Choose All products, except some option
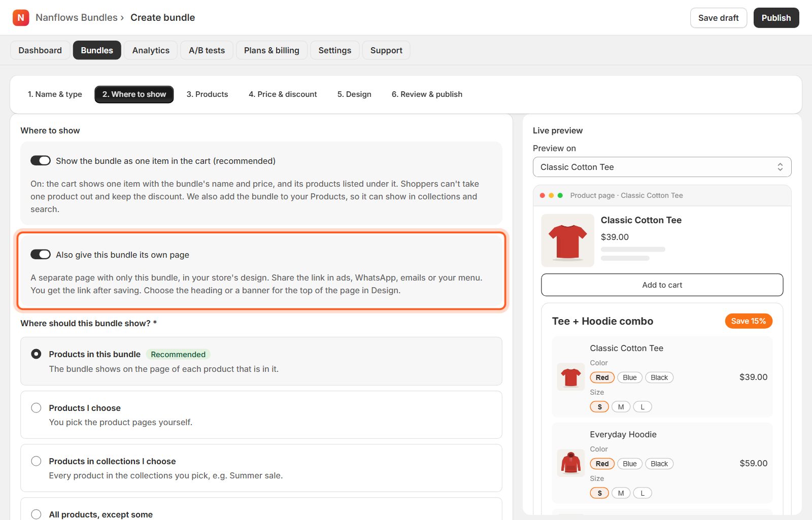The width and height of the screenshot is (812, 520). click(36, 514)
